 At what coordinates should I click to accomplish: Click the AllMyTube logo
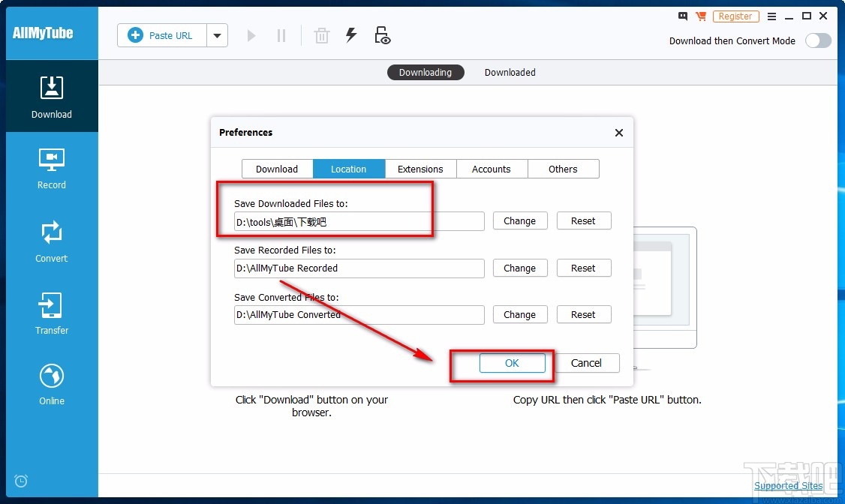click(x=43, y=33)
